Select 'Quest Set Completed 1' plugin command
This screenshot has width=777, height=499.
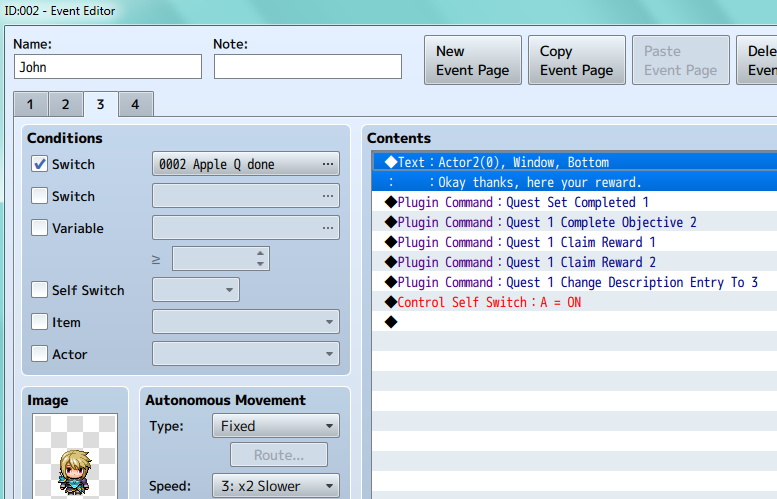(575, 202)
